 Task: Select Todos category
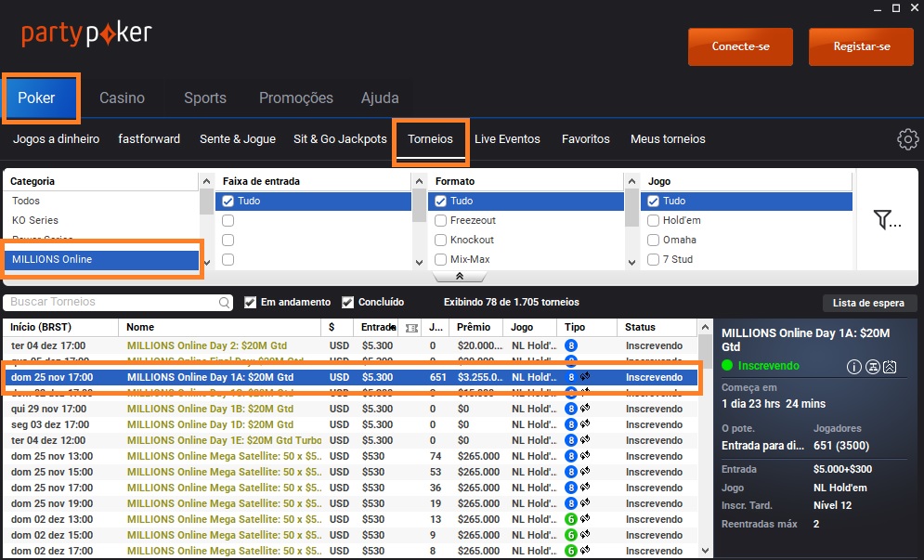26,201
